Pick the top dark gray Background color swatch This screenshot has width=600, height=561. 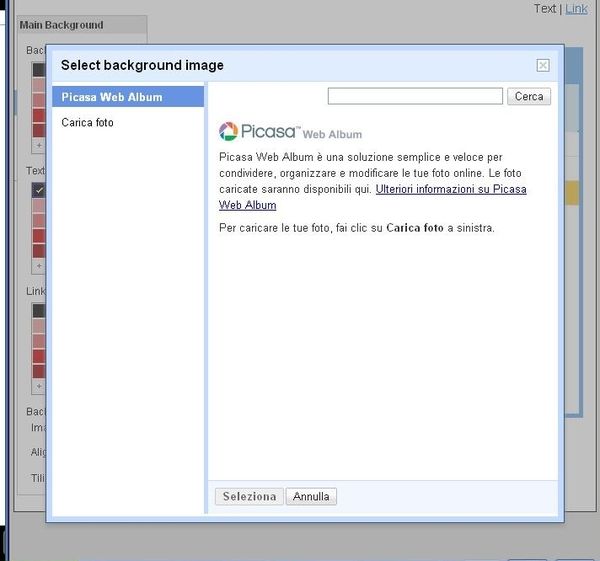[x=39, y=70]
